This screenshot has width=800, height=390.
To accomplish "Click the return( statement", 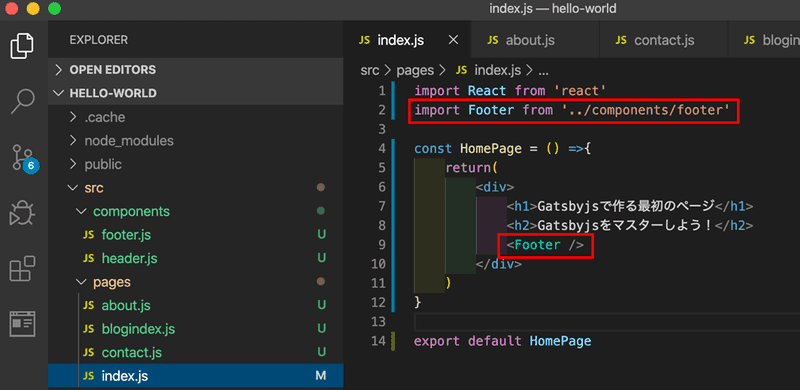I will (x=471, y=168).
